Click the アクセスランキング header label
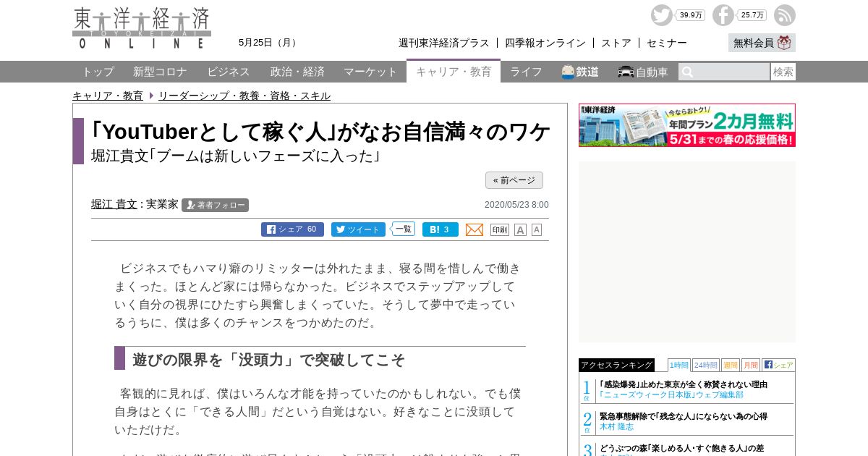The image size is (868, 456). 616,365
